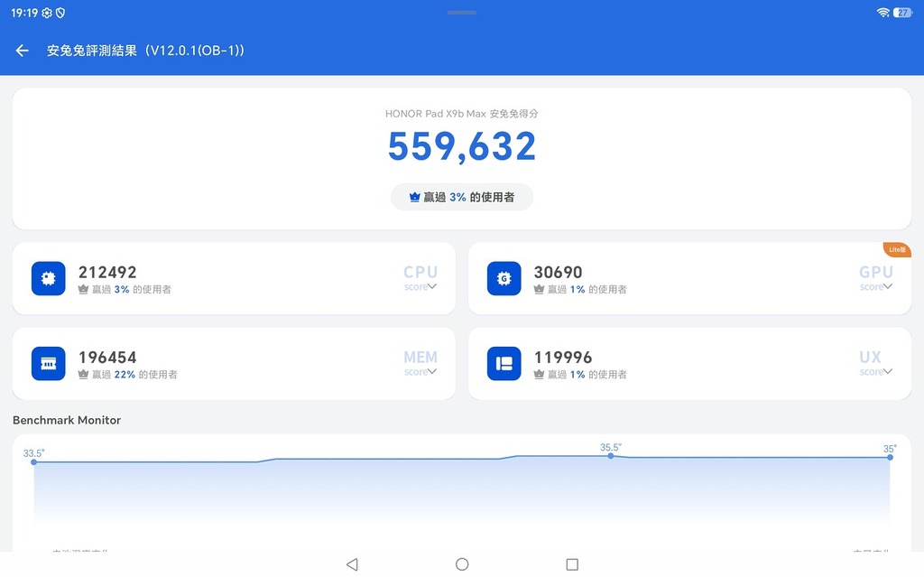924x577 pixels.
Task: Tap the HONOR Pad X9b Max 安兔兔得分 label
Action: pos(461,113)
